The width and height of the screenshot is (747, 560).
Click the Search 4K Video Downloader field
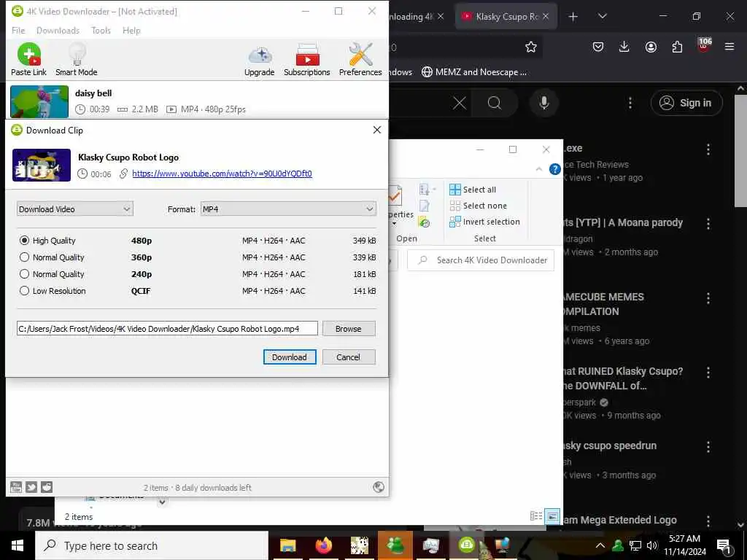pyautogui.click(x=481, y=260)
